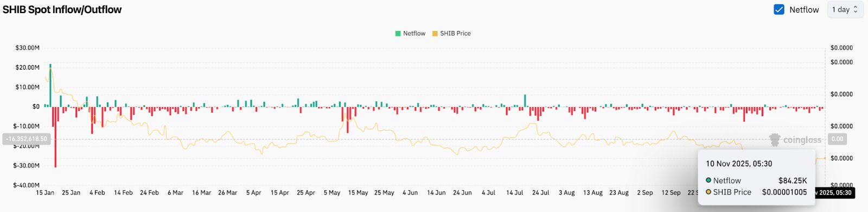The image size is (868, 212).
Task: Click the 15 May date label
Action: (358, 192)
